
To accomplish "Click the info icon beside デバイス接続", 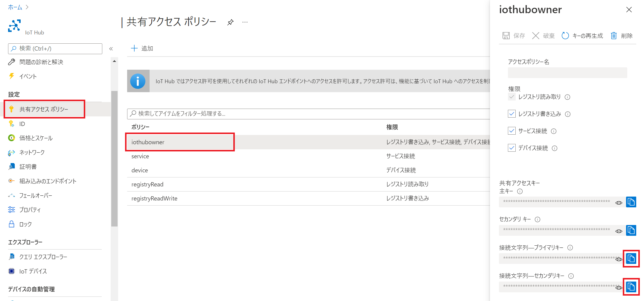I will tap(555, 148).
